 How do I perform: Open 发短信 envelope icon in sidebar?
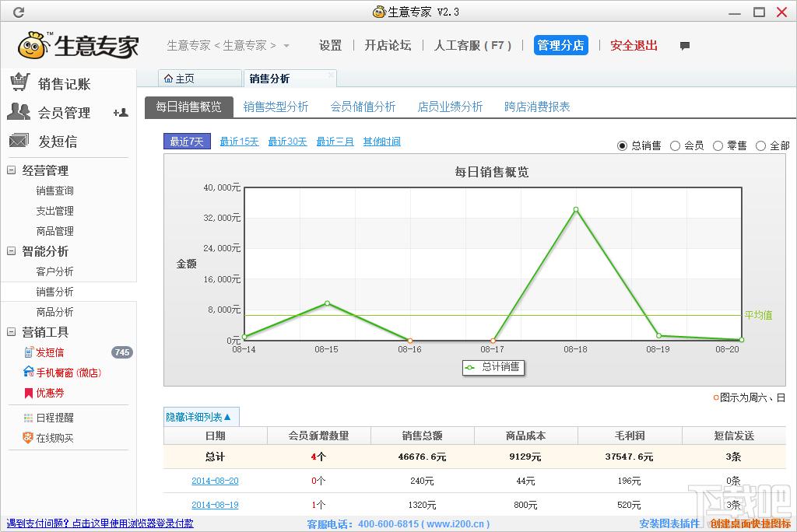coord(19,140)
